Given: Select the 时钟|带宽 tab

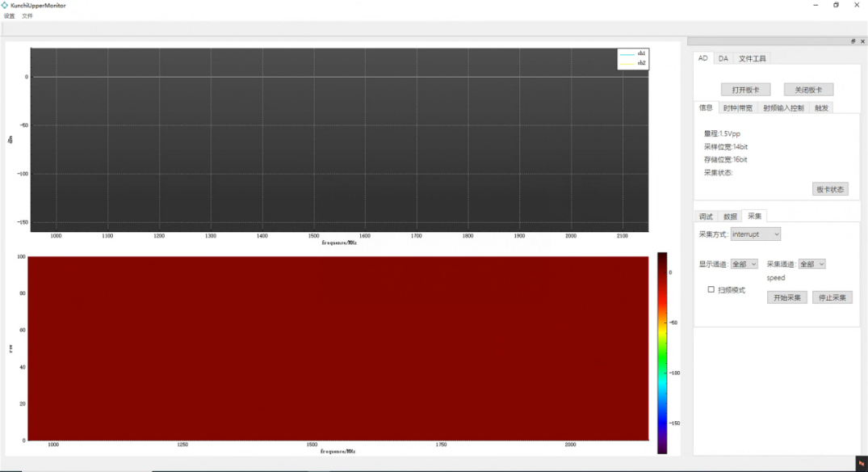Looking at the screenshot, I should pyautogui.click(x=737, y=108).
